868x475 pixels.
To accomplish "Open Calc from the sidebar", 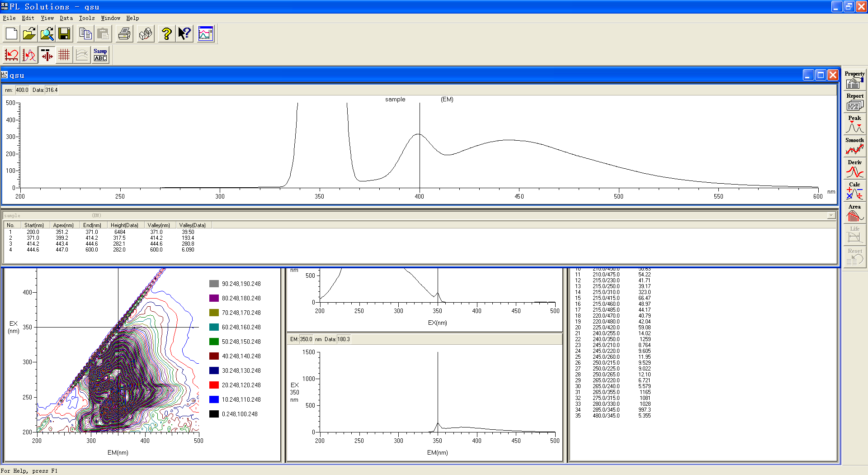I will click(x=854, y=190).
